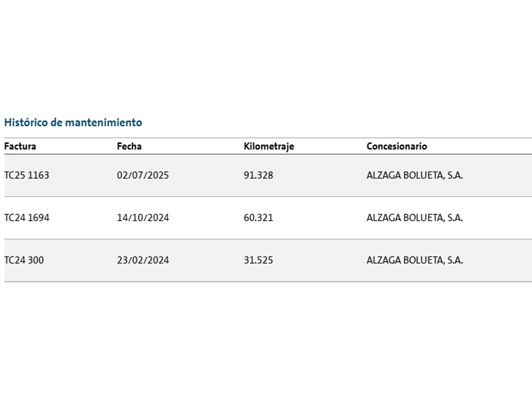This screenshot has height=400, width=532.
Task: Click the date 02/07/2025
Action: pos(143,175)
